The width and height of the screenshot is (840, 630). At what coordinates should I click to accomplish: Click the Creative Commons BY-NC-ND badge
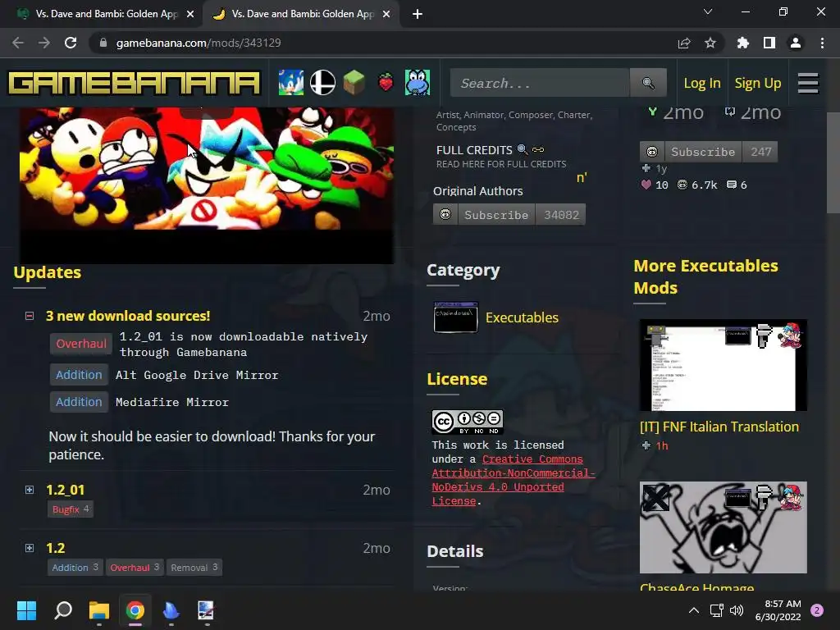(x=467, y=422)
